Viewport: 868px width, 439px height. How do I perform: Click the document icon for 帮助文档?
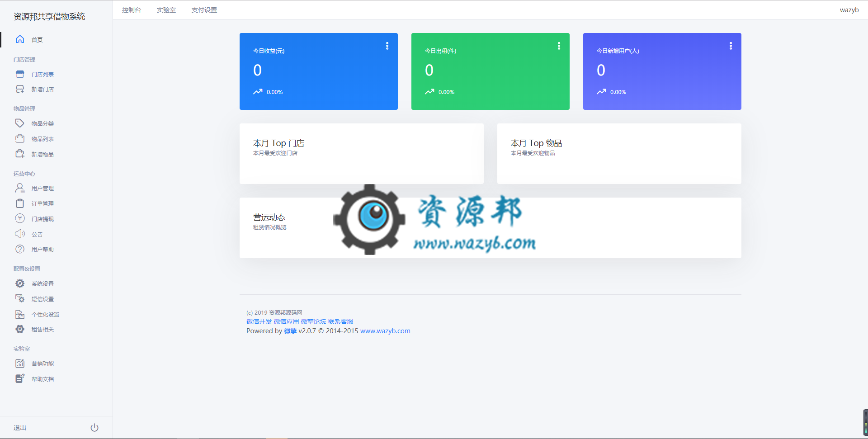click(20, 378)
